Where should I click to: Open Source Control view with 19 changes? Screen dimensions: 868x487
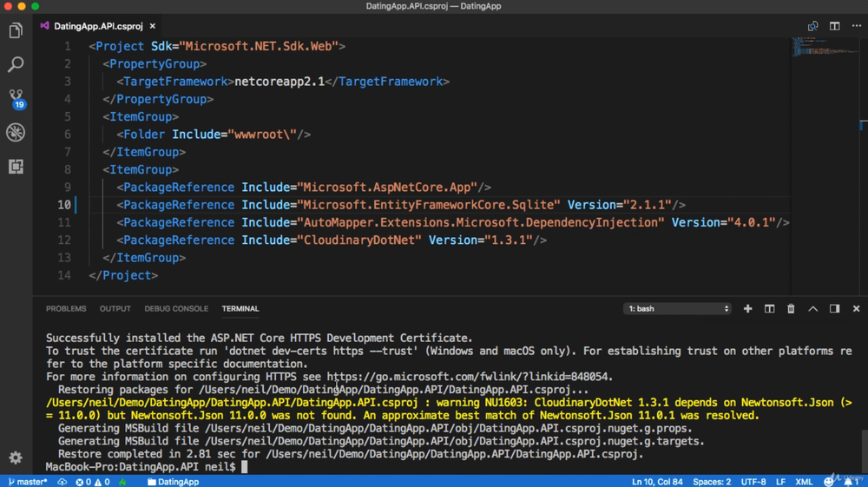(16, 98)
